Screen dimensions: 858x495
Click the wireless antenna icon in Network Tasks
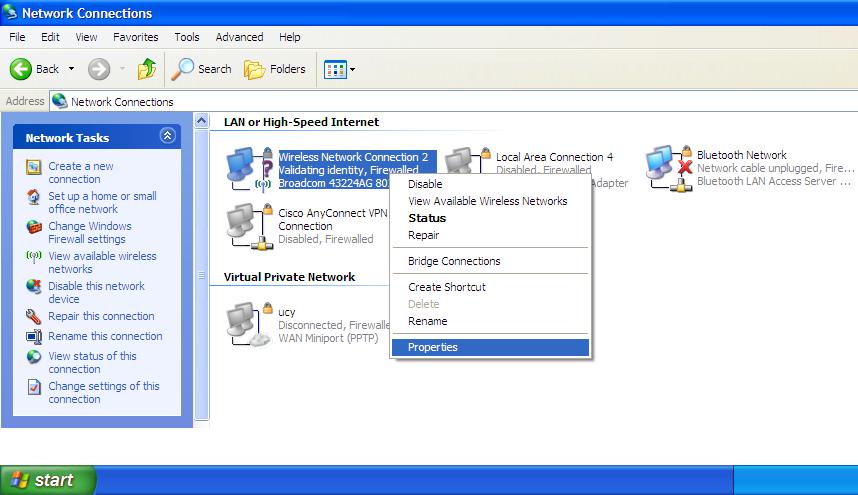click(33, 257)
